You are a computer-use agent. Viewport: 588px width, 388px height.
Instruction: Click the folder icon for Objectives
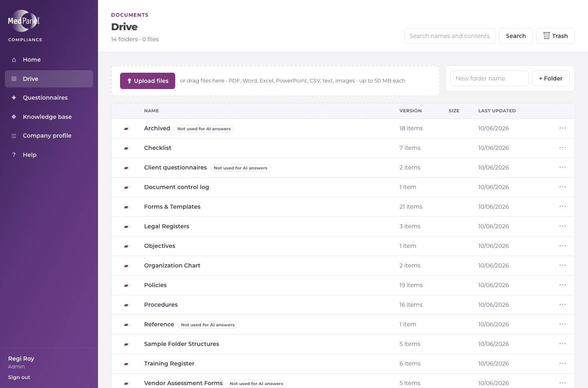click(x=126, y=246)
